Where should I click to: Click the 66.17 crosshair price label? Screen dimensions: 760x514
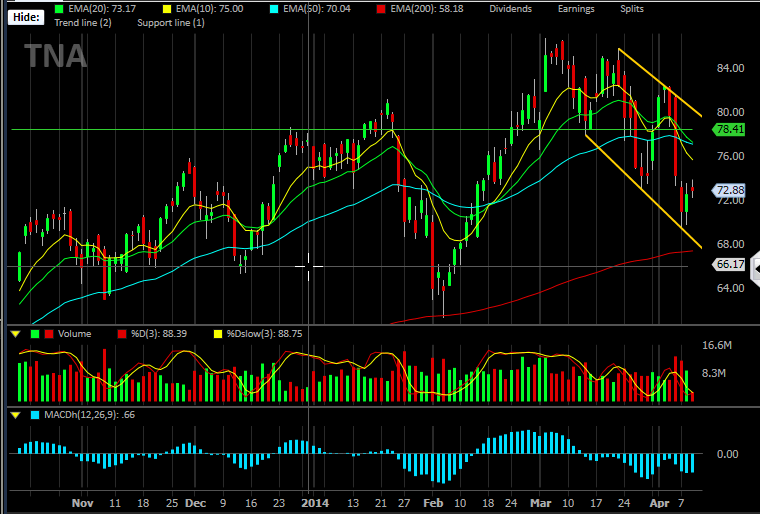(728, 264)
